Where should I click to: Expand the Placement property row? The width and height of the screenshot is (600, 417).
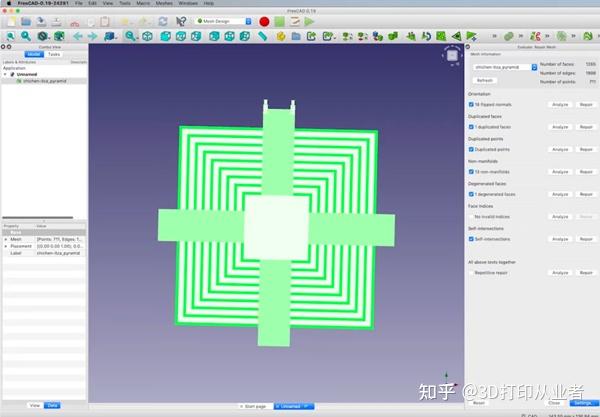pyautogui.click(x=5, y=246)
